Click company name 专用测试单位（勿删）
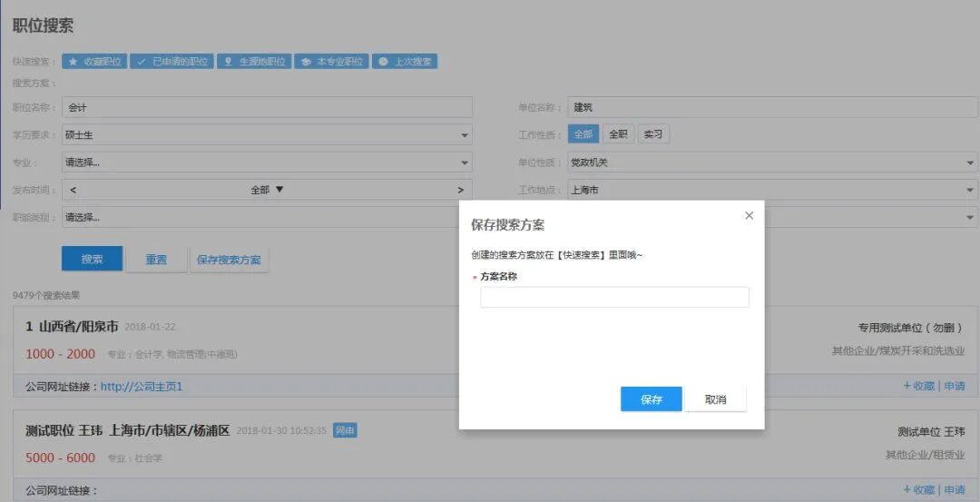The width and height of the screenshot is (980, 502). [x=911, y=328]
